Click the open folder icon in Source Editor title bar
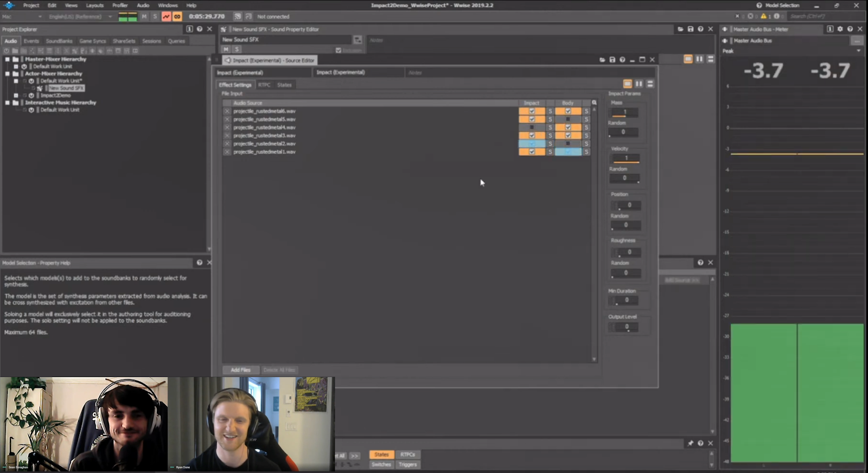 click(602, 60)
